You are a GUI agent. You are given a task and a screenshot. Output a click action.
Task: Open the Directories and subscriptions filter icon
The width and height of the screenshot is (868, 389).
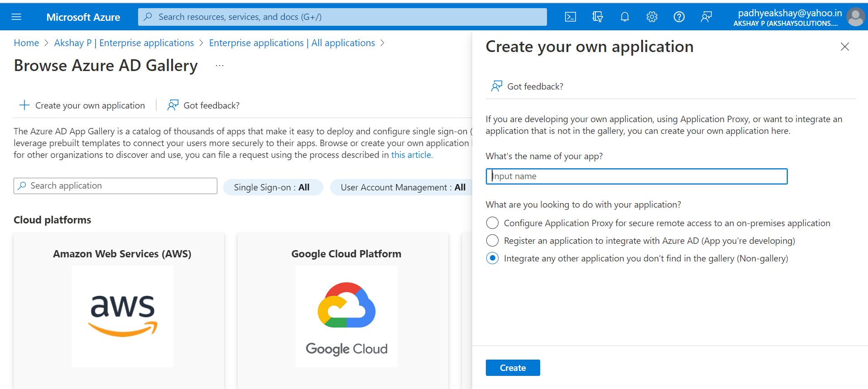(597, 17)
